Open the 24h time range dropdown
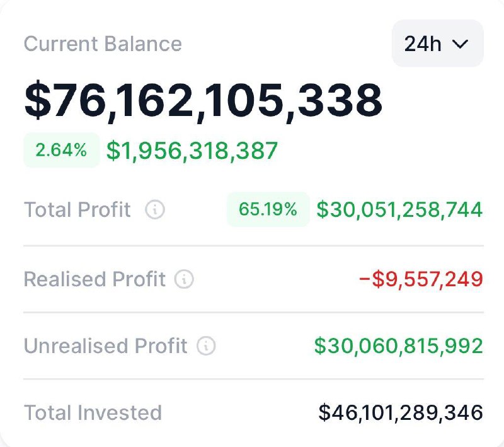The image size is (504, 447). point(437,44)
